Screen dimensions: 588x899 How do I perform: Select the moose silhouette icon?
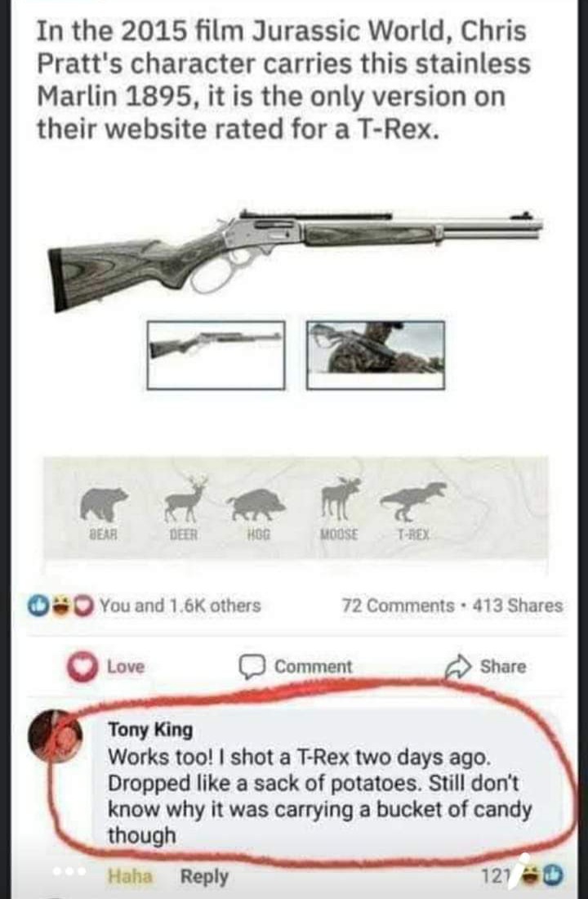pyautogui.click(x=340, y=499)
